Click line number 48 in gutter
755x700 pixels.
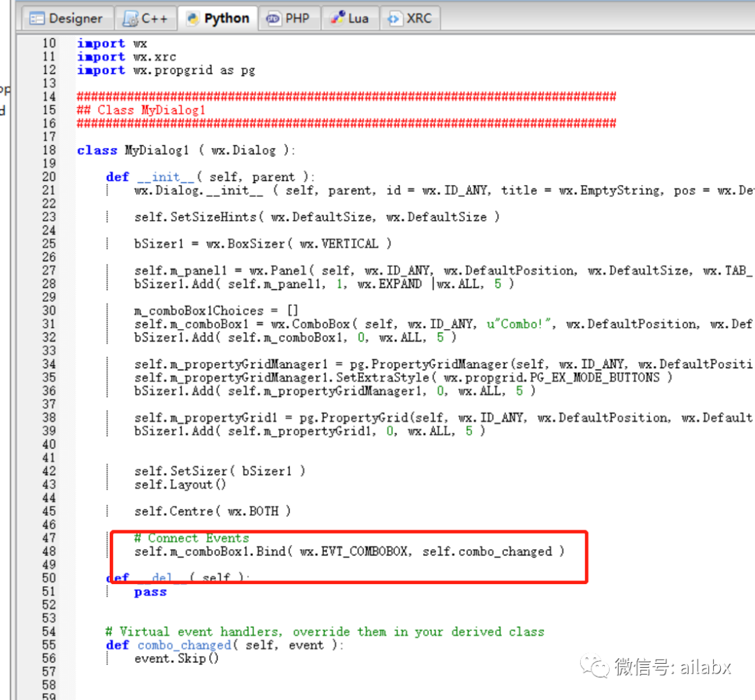coord(49,551)
